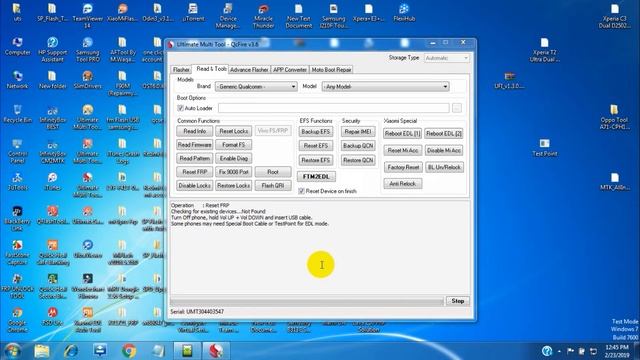Viewport: 640px width, 360px height.
Task: Open the TeamViewer 14 desktop icon
Action: [87, 15]
